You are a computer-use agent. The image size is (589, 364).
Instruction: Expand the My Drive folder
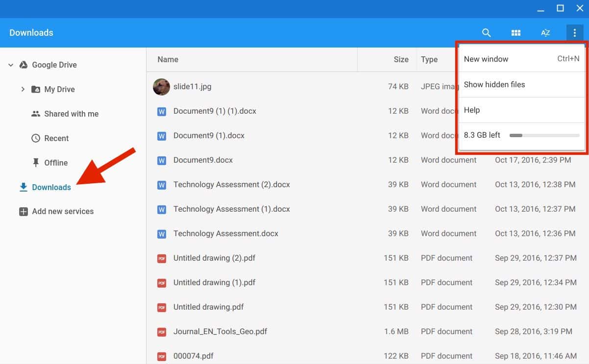(23, 89)
